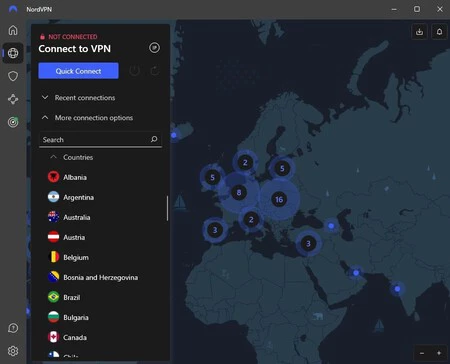Open the Home sidebar icon
The height and width of the screenshot is (364, 450).
point(13,30)
